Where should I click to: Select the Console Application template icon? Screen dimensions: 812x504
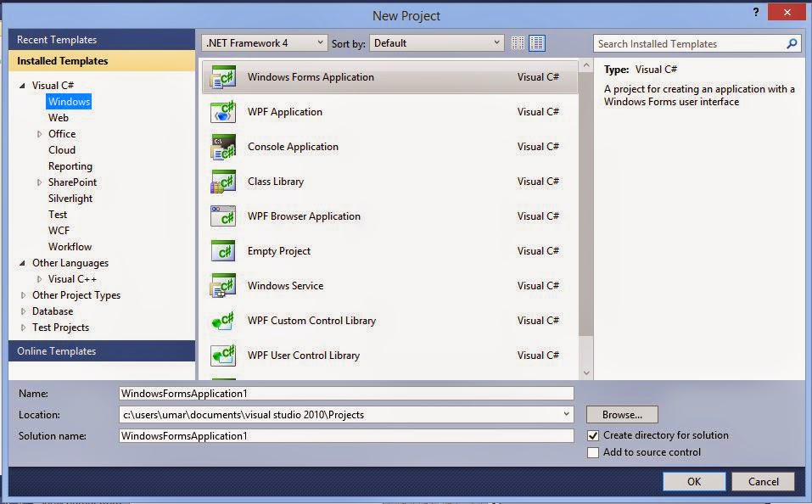coord(222,146)
